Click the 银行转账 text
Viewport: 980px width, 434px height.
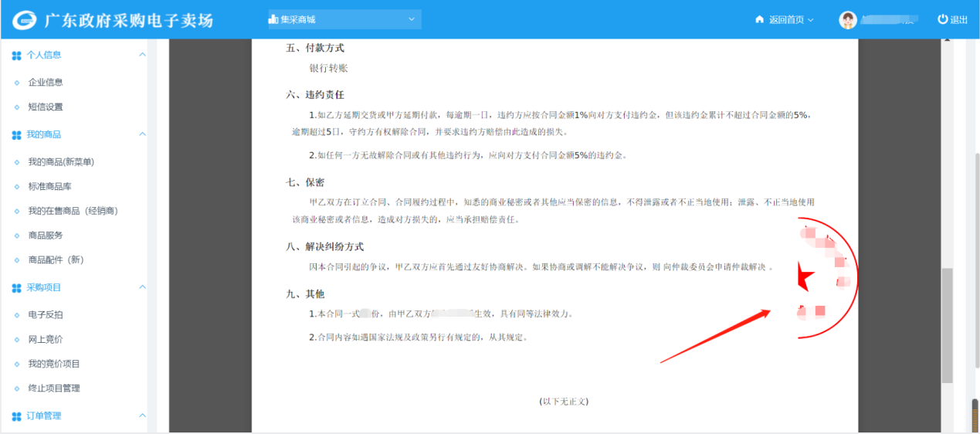[x=329, y=68]
